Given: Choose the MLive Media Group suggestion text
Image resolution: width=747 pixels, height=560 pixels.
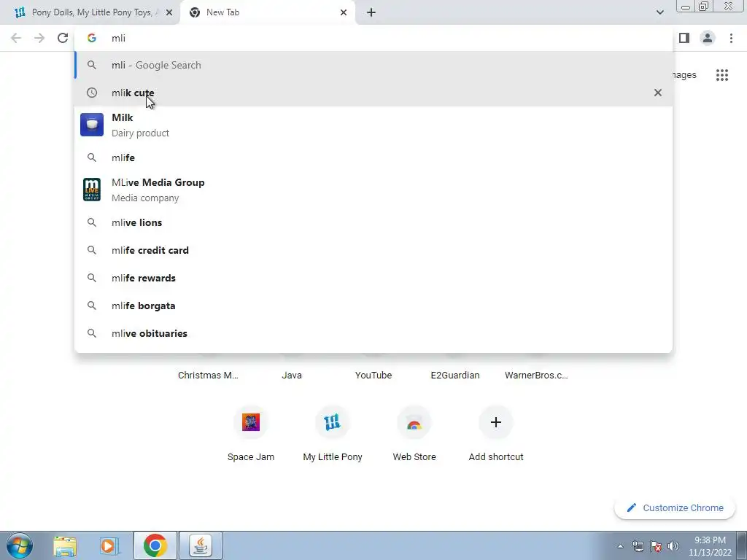Looking at the screenshot, I should [158, 190].
